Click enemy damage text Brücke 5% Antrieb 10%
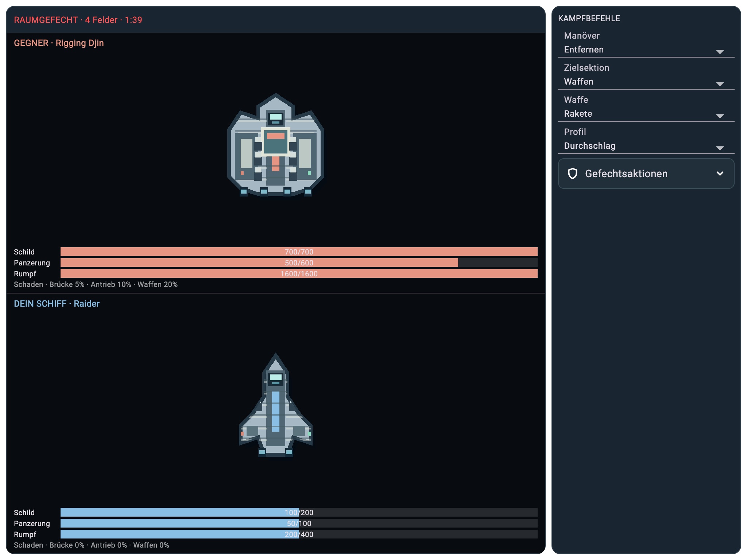Viewport: 747px width, 560px height. click(90, 284)
